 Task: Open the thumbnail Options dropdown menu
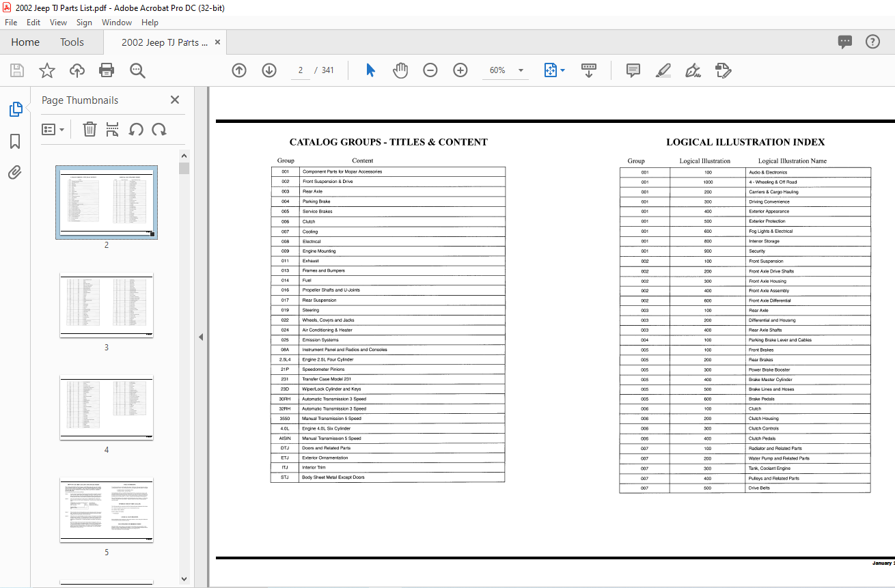[x=53, y=129]
